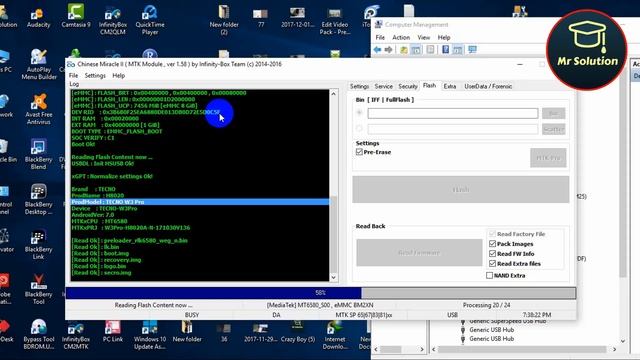
Task: Launch BlackBerry Blend shortcut
Action: coord(38,154)
